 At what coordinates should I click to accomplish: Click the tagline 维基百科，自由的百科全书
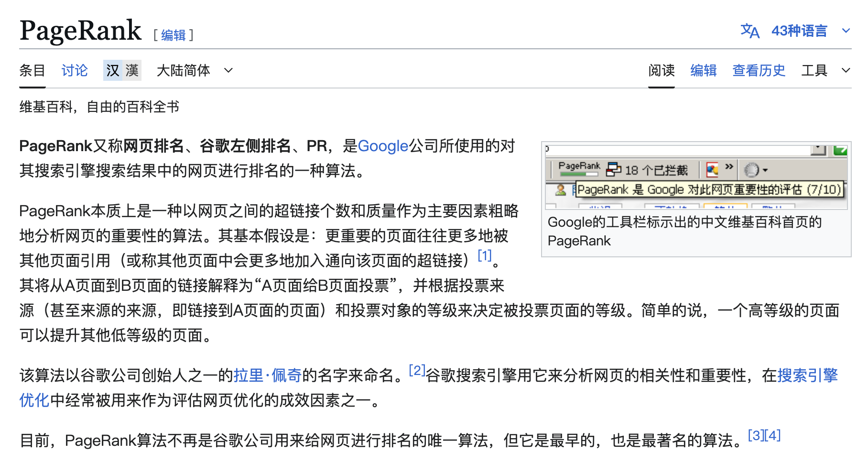click(x=99, y=107)
